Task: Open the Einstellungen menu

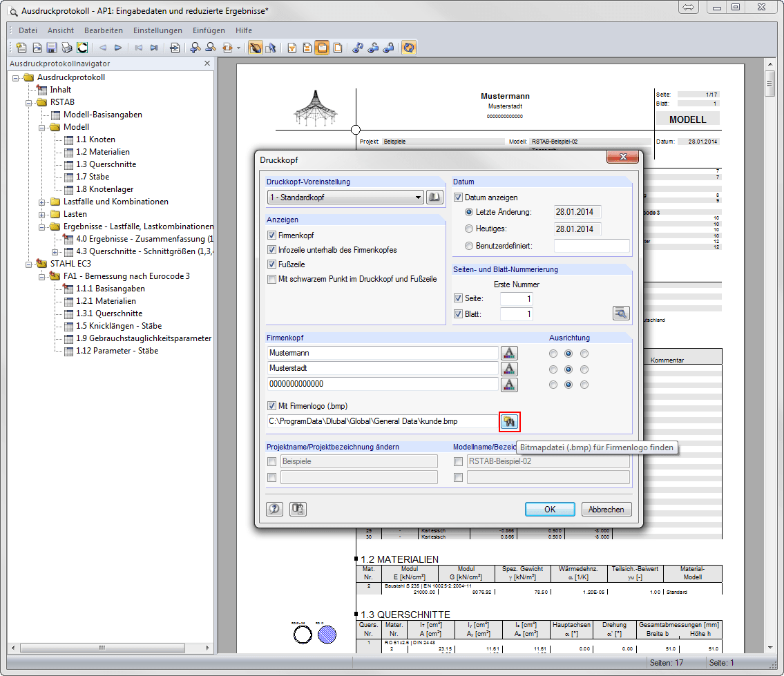Action: click(157, 30)
